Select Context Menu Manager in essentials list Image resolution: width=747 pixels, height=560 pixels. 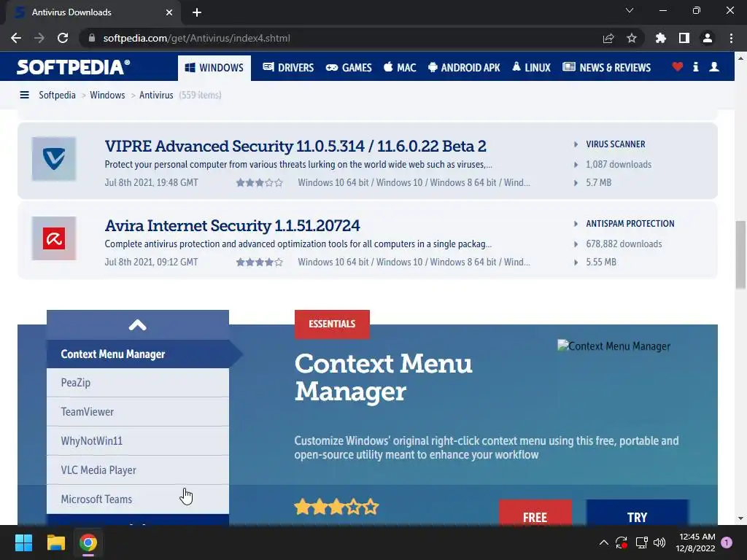(x=138, y=354)
